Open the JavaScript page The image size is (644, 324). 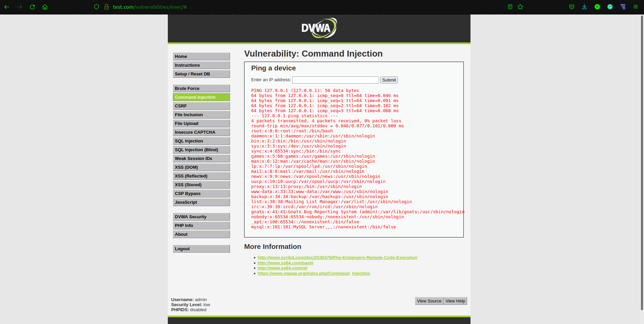201,202
